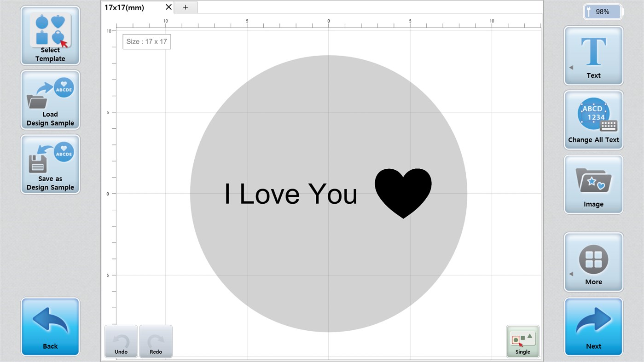Open the More options grid
The height and width of the screenshot is (362, 644).
coord(593,262)
